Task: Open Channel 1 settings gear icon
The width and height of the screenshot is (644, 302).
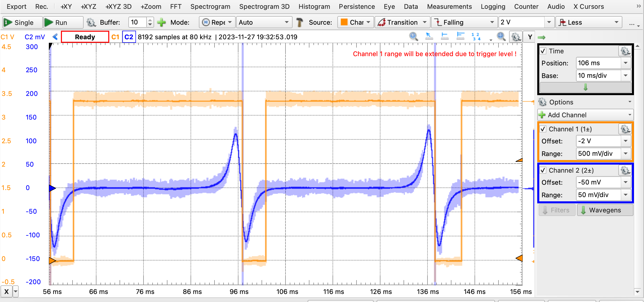Action: click(625, 129)
